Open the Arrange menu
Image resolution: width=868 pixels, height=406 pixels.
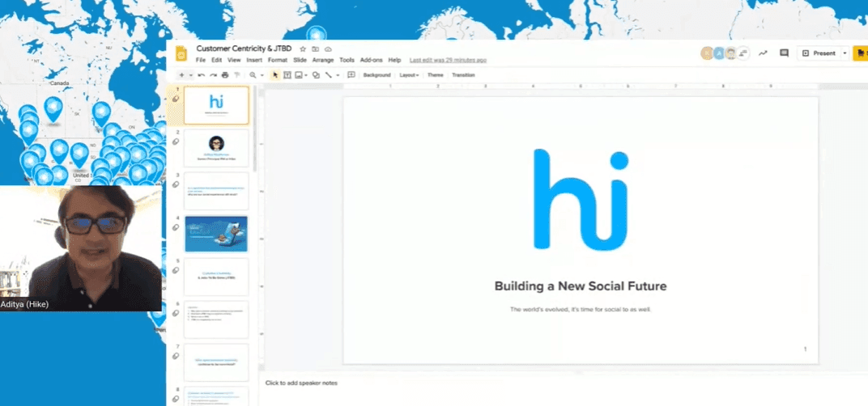[x=323, y=60]
